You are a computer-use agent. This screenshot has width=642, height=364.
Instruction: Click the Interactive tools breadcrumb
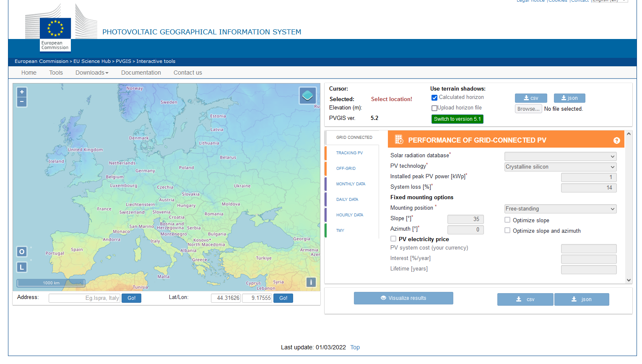click(x=156, y=61)
